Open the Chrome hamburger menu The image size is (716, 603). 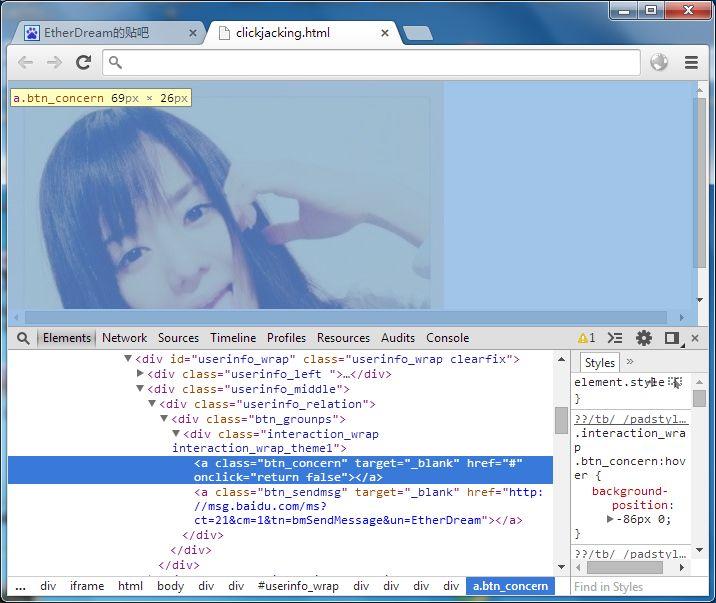[691, 62]
